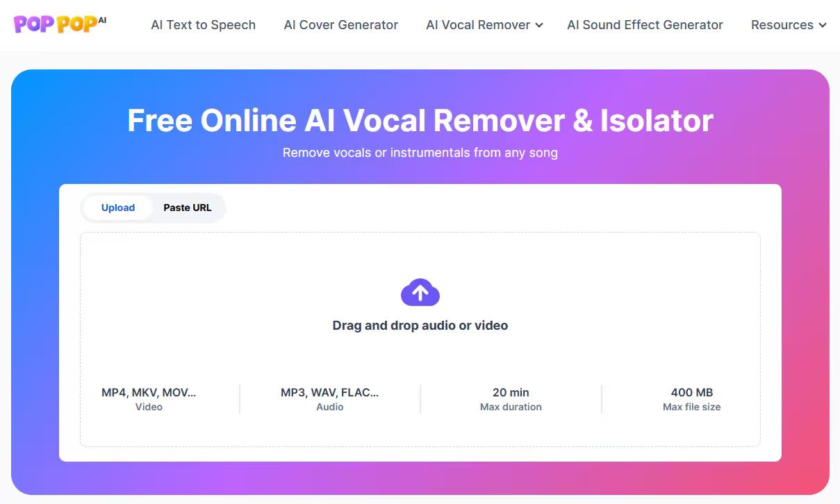Viewport: 840px width, 504px height.
Task: Expand the chevron beside AI Vocal Remover
Action: [539, 26]
